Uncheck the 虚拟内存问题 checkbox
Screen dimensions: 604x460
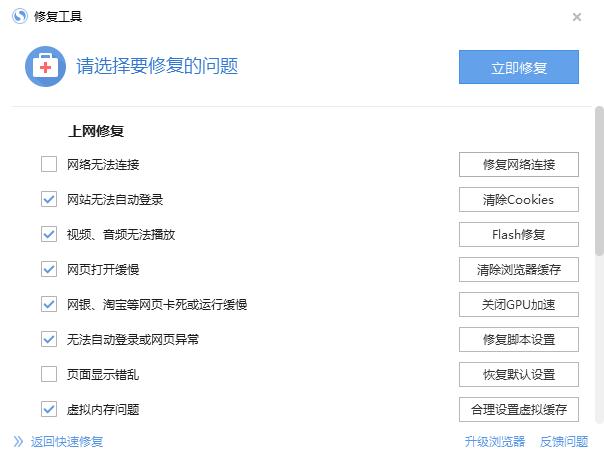pos(49,409)
